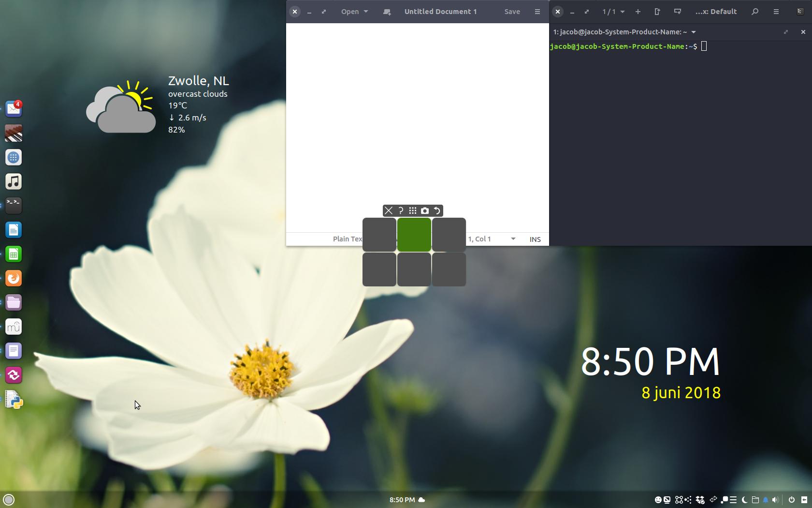Expand the 1/1 terminal tab switcher dropdown
Image resolution: width=812 pixels, height=508 pixels.
coord(623,12)
